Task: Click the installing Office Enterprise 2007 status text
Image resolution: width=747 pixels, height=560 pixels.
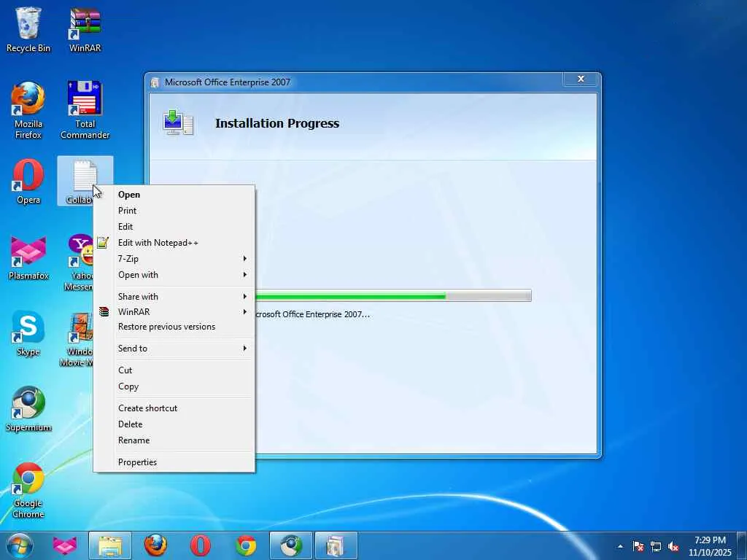Action: tap(312, 314)
